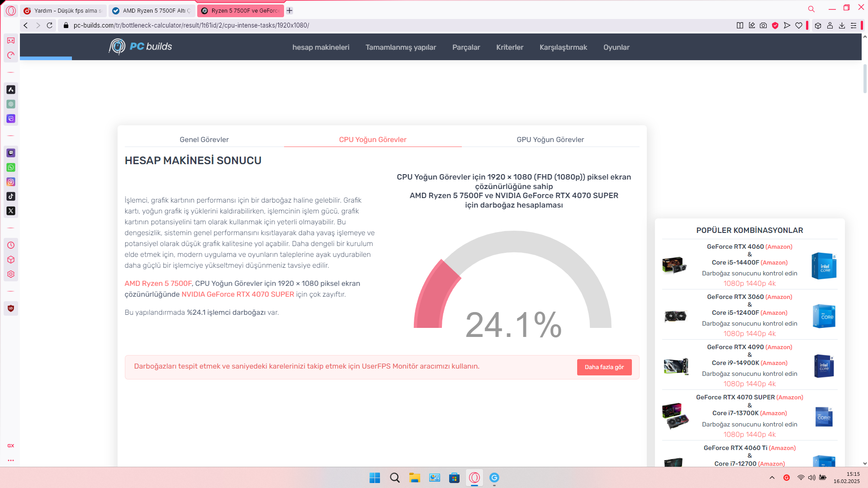Image resolution: width=868 pixels, height=488 pixels.
Task: Open browsing history from the sidebar clock
Action: pos(11,245)
